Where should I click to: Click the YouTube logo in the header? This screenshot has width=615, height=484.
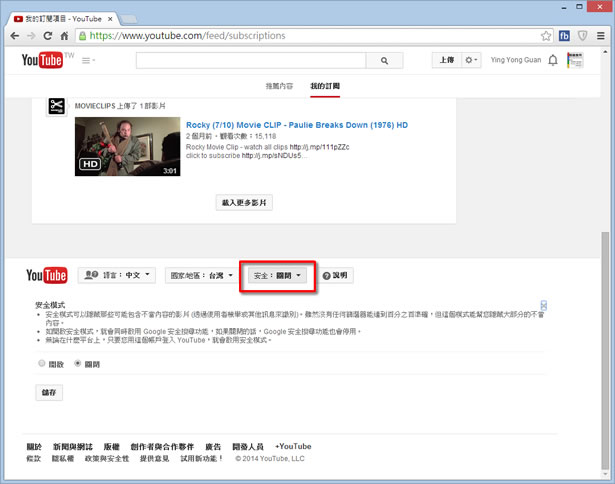[42, 61]
